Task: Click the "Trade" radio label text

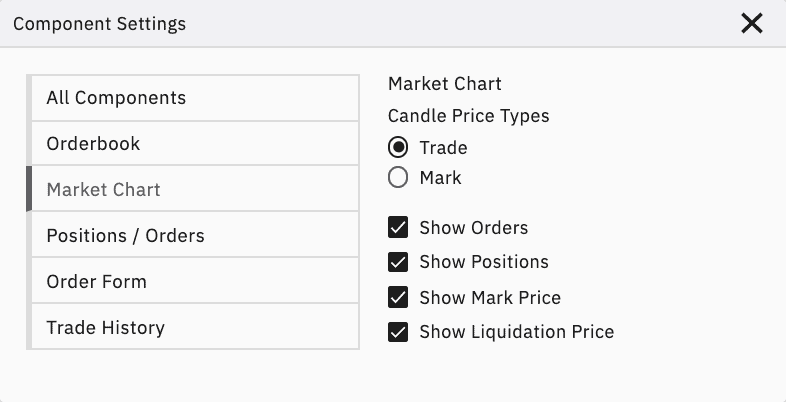Action: point(443,148)
